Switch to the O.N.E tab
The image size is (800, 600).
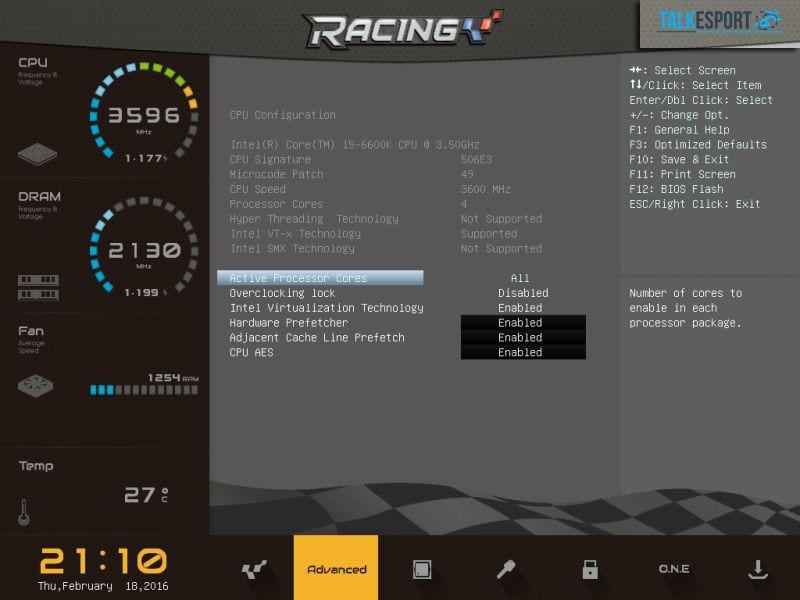[x=673, y=569]
